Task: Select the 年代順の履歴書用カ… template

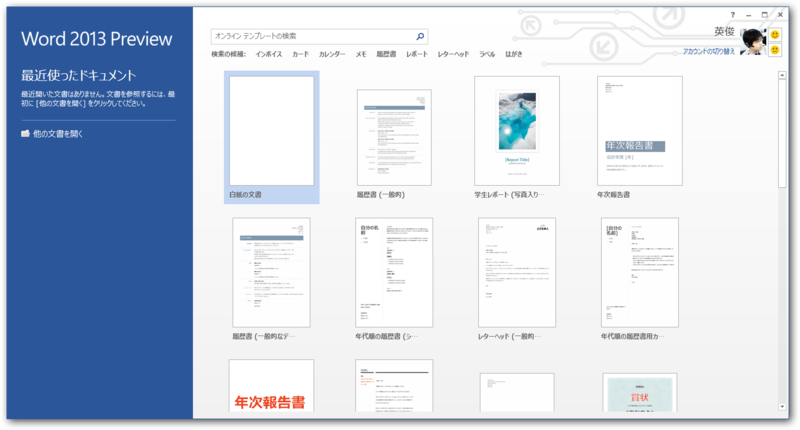Action: 639,272
